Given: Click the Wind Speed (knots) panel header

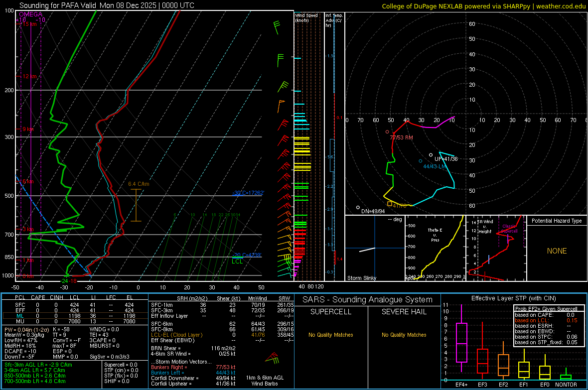Looking at the screenshot, I should click(x=306, y=18).
